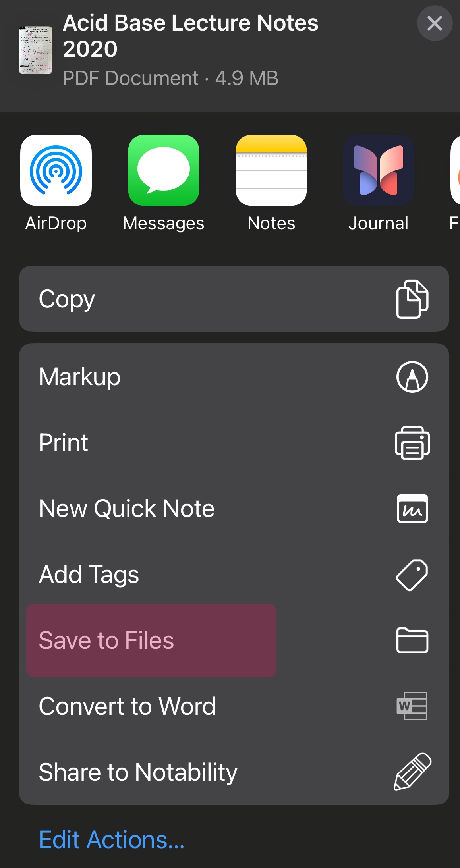Share via the Messages icon

point(164,170)
